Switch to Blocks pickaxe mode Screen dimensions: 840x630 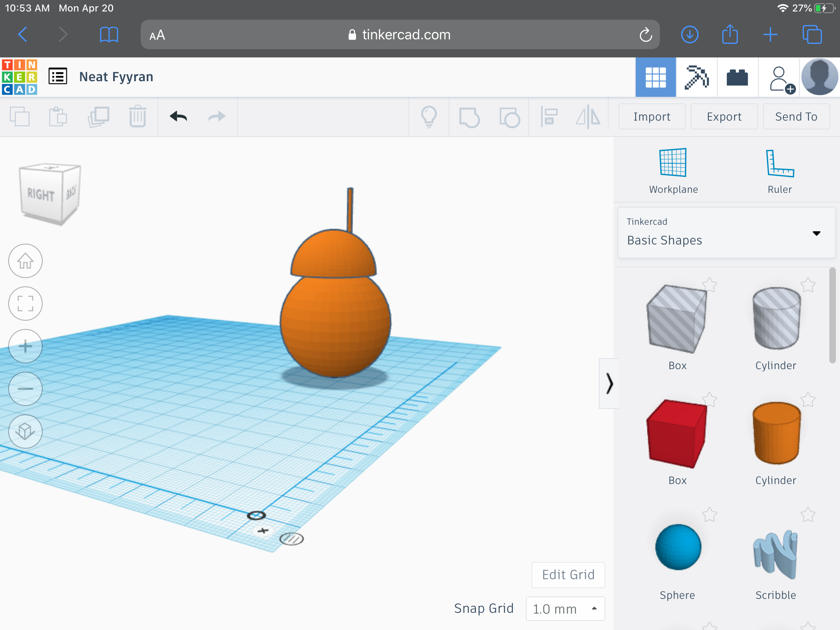click(696, 77)
